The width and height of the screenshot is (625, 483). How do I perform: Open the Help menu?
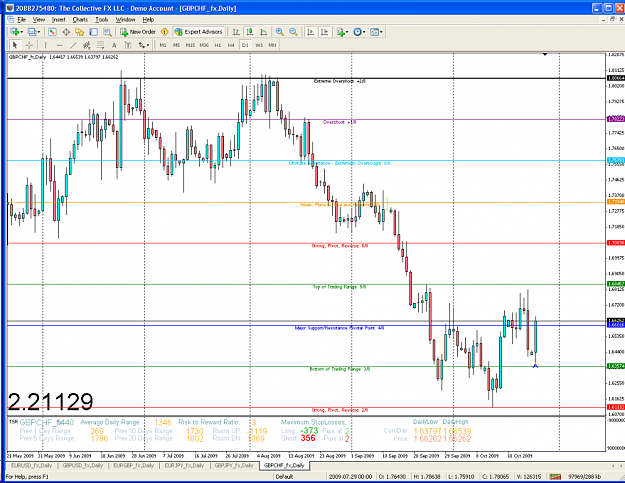(148, 20)
